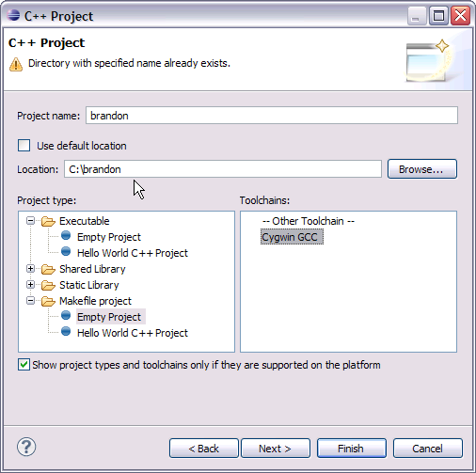Click the Makefile project folder icon
This screenshot has height=473, width=476.
(48, 301)
